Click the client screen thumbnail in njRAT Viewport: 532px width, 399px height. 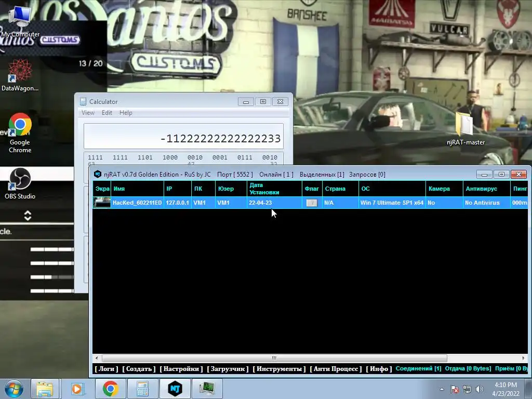pos(102,203)
